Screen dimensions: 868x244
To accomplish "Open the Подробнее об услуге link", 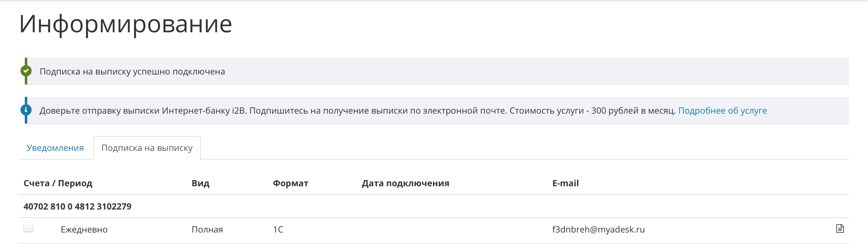I will point(722,110).
